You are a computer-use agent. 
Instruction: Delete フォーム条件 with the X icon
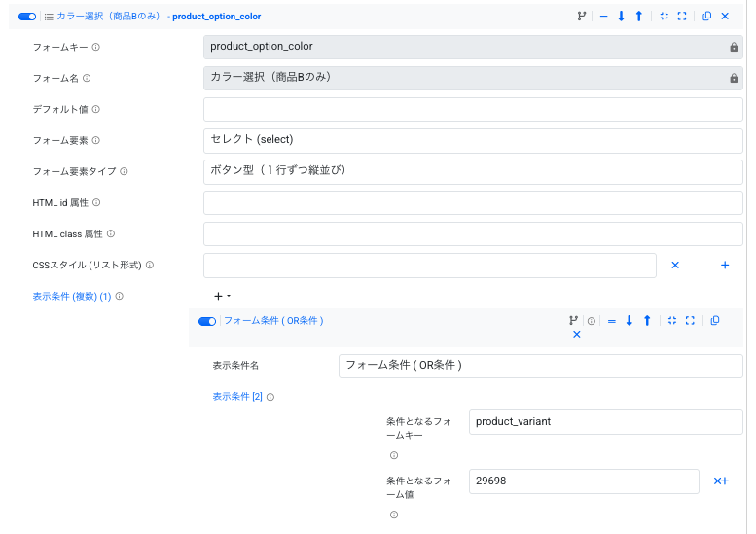coord(577,334)
